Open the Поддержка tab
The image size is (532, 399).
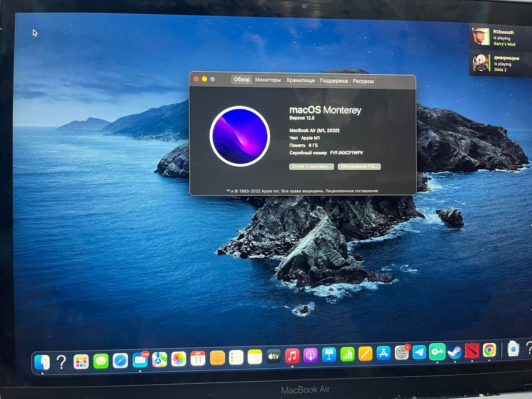coord(334,81)
